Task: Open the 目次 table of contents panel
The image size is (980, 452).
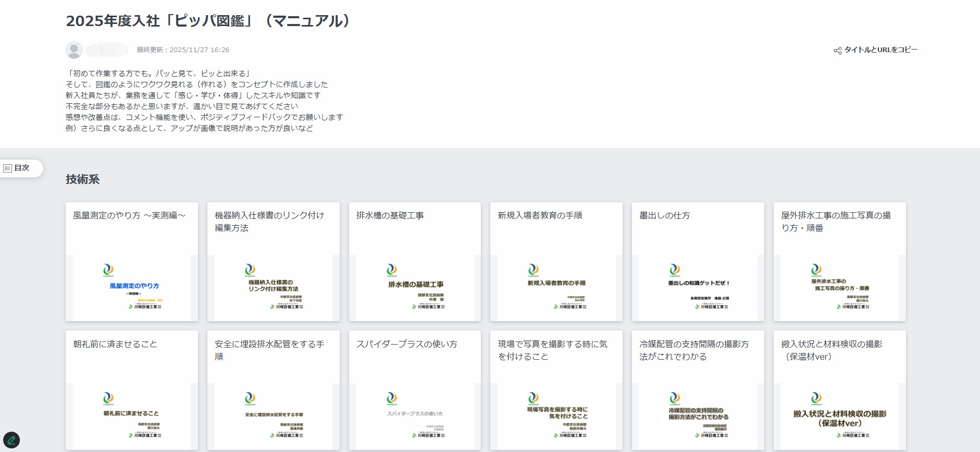Action: pos(21,168)
